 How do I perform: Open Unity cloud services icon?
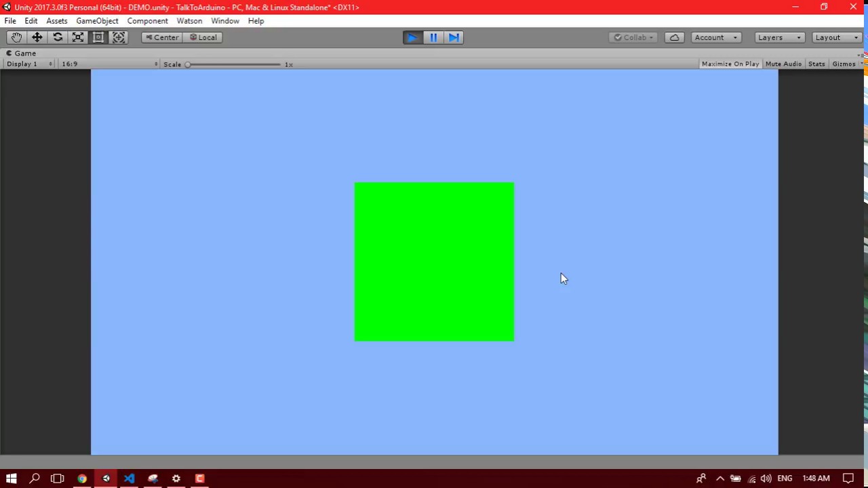[674, 37]
